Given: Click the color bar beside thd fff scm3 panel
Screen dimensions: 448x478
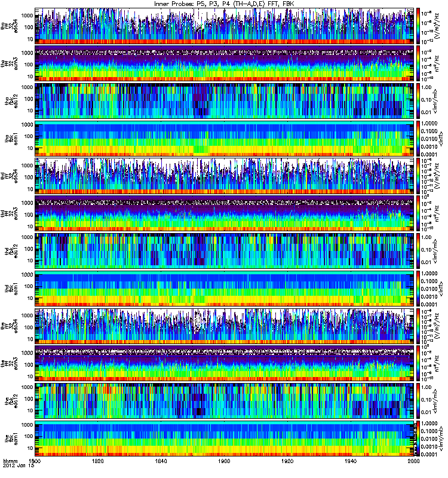Looking at the screenshot, I should (418, 213).
